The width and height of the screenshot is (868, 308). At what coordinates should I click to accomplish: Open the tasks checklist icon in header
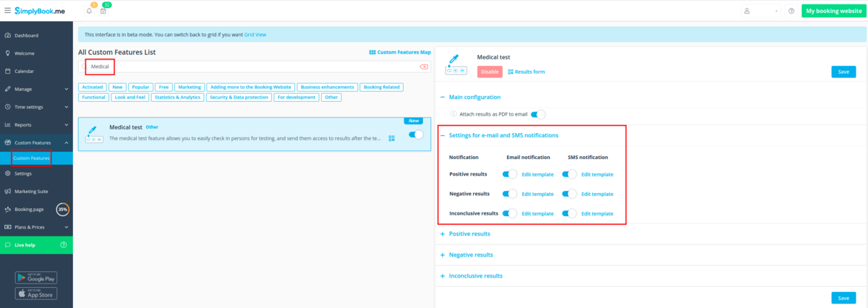tap(103, 11)
